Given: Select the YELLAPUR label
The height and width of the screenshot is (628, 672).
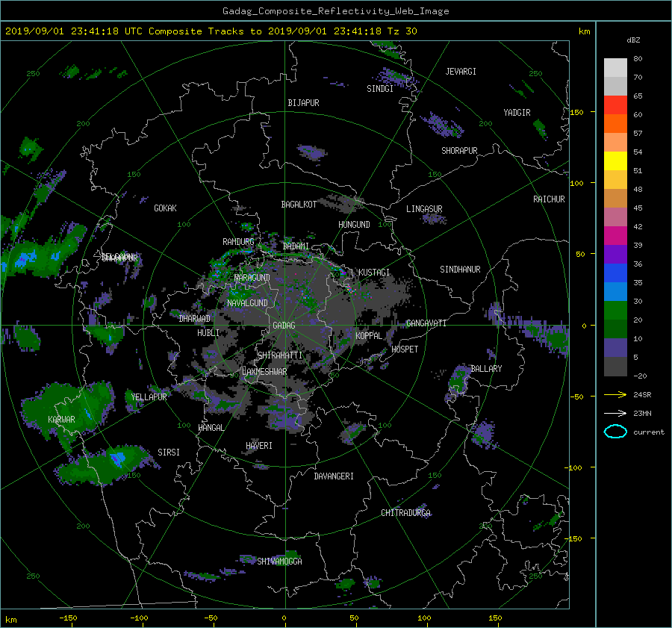Looking at the screenshot, I should [x=149, y=397].
